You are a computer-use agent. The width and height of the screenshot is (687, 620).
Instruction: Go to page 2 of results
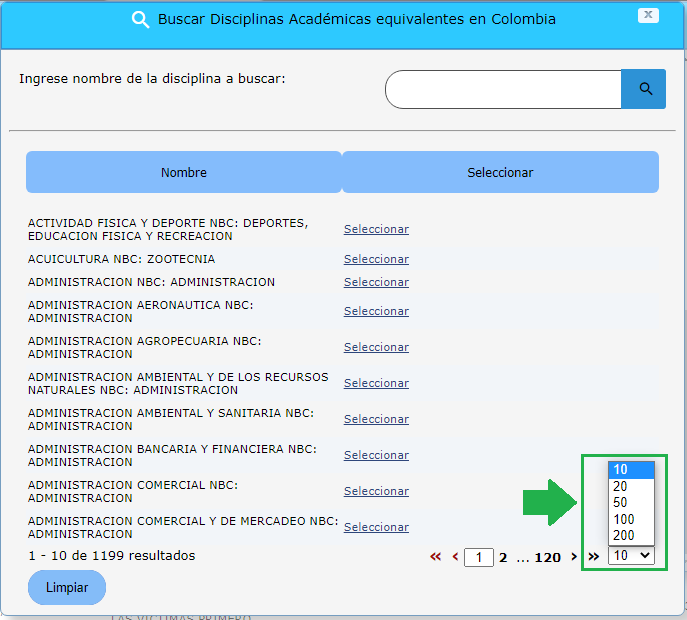point(503,558)
